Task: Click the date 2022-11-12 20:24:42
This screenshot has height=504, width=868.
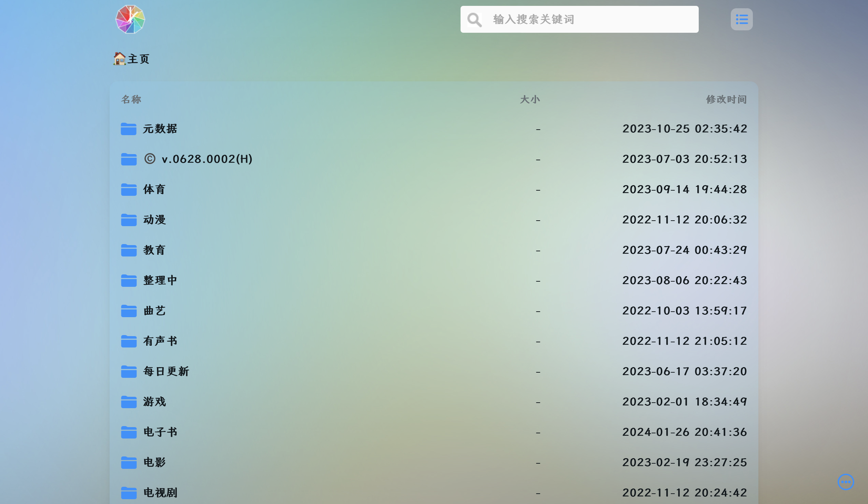Action: 685,493
